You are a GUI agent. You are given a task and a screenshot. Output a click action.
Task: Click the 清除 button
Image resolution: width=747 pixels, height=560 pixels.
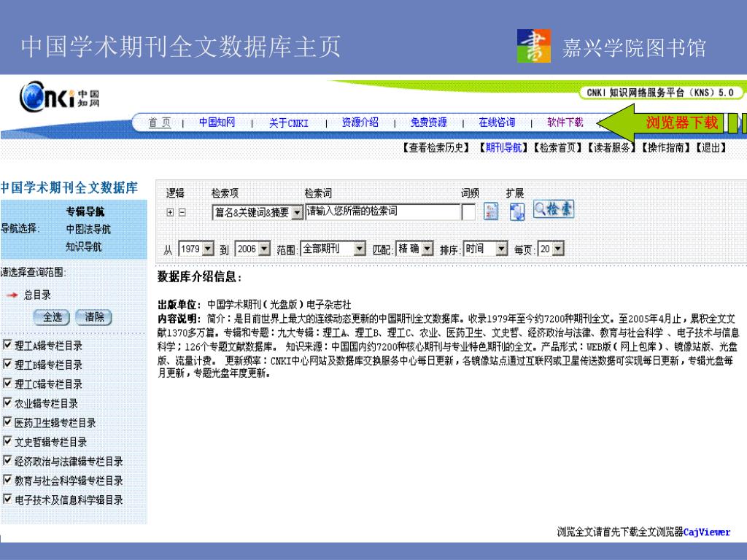point(94,317)
